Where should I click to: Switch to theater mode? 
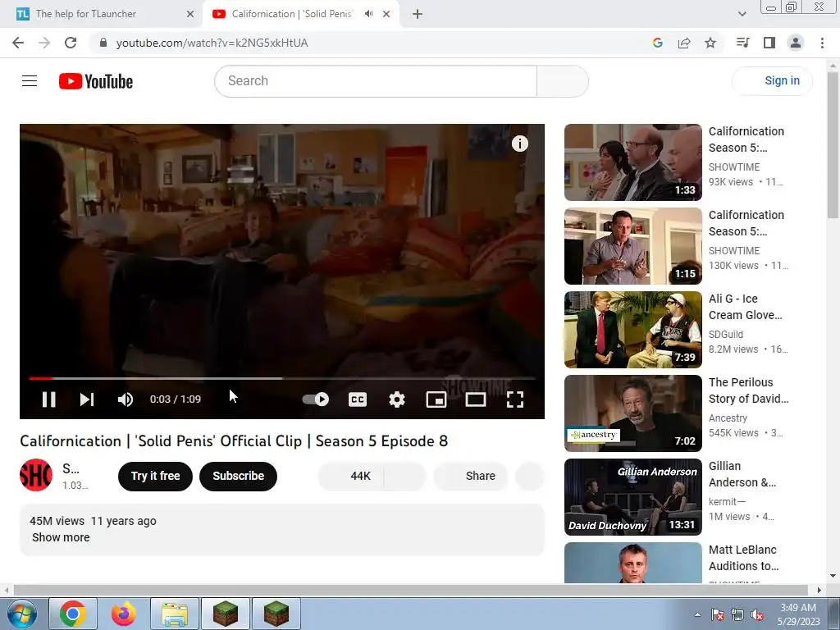476,399
